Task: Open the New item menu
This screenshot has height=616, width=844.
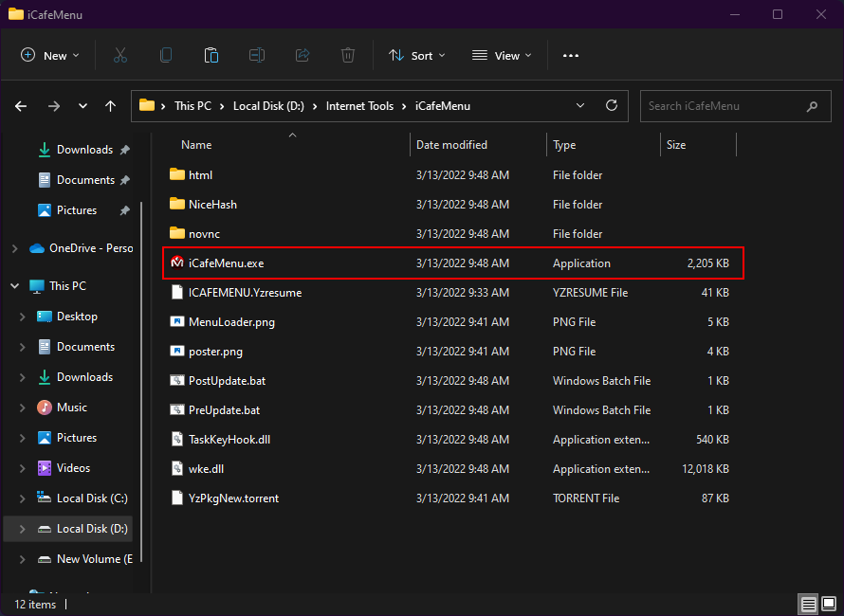Action: coord(49,56)
